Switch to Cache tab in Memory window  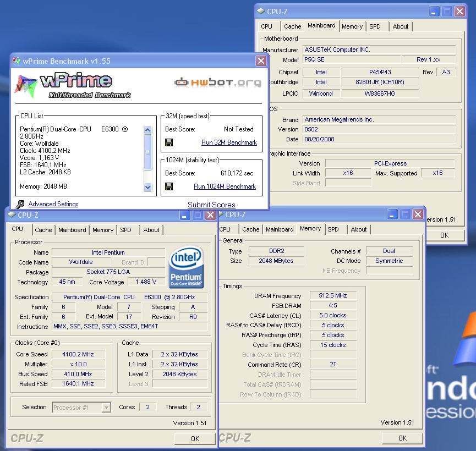251,229
